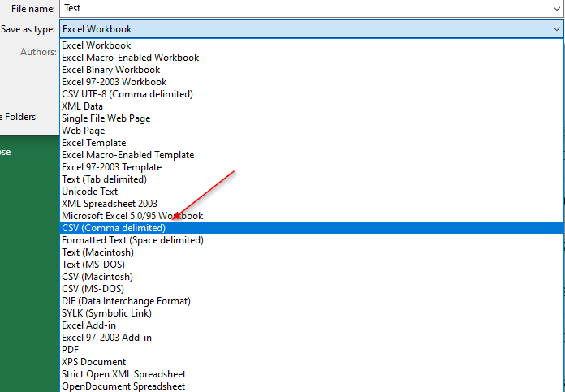Choose Excel 97-2003 Add-in format

click(x=312, y=338)
